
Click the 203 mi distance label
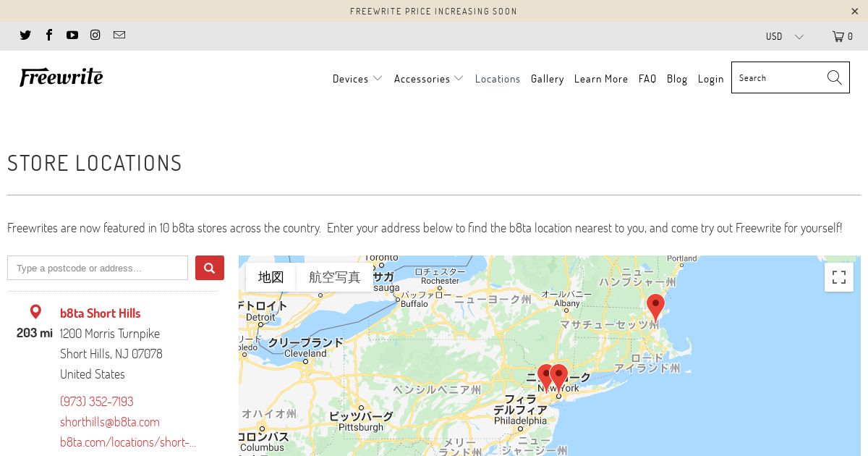click(x=35, y=333)
